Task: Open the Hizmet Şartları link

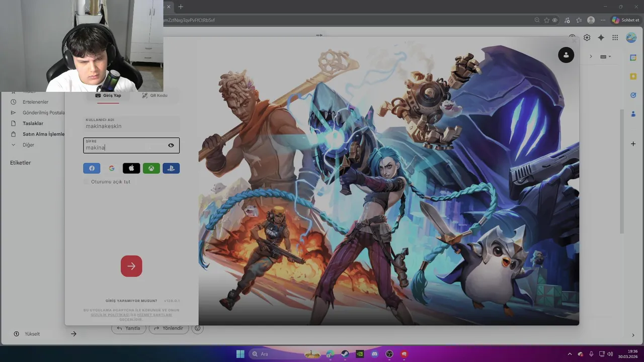Action: [x=154, y=315]
